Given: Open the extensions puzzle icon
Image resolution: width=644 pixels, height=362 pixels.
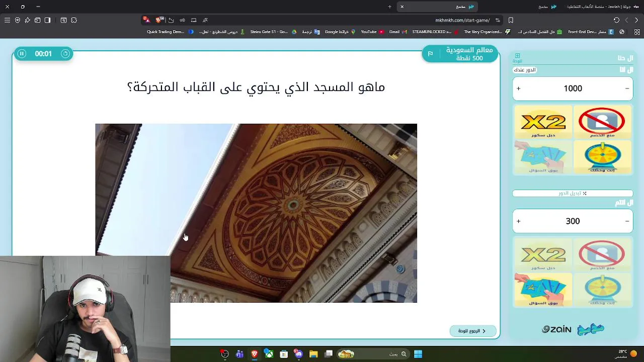Looking at the screenshot, I should [x=74, y=20].
